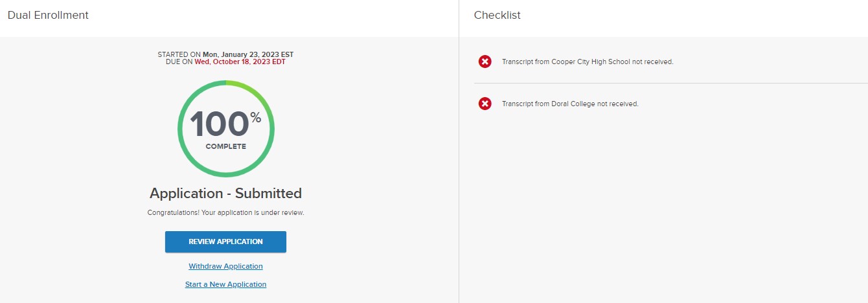This screenshot has height=303, width=868.
Task: Select the Start a New Application link
Action: point(225,284)
